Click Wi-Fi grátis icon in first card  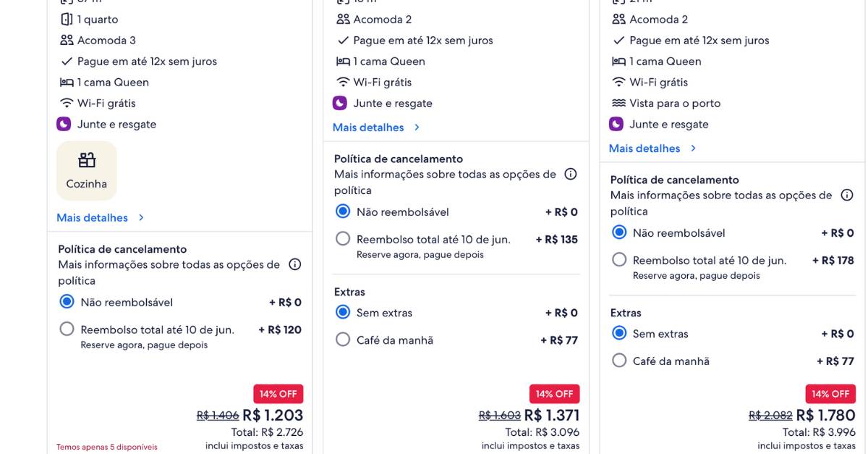(x=67, y=103)
